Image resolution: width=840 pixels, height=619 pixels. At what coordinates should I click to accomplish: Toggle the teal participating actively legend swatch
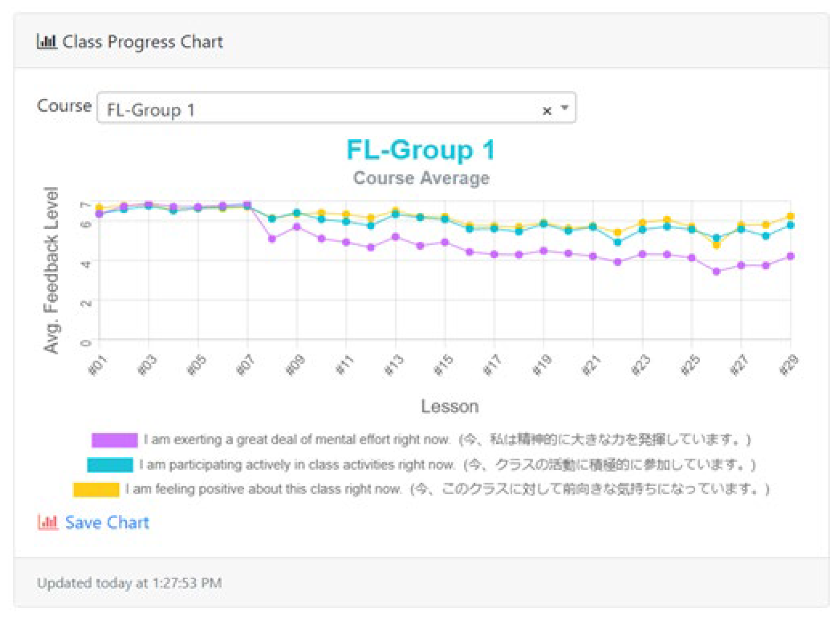click(x=110, y=465)
